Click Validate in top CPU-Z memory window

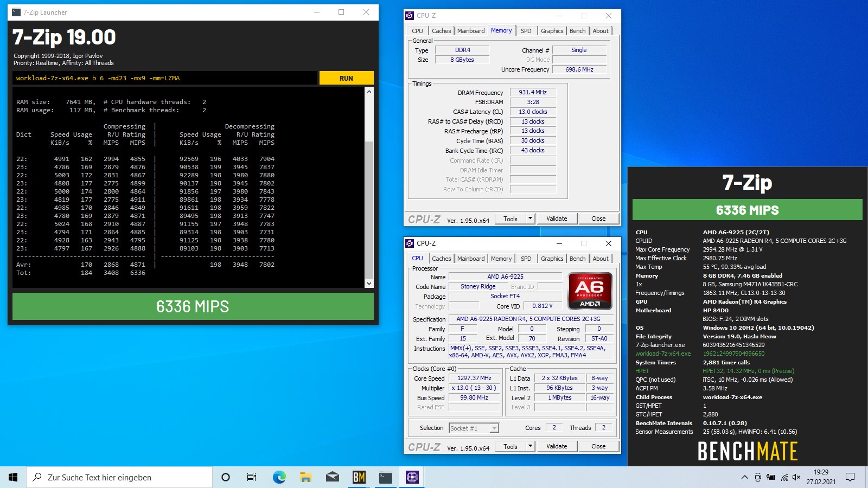[557, 219]
